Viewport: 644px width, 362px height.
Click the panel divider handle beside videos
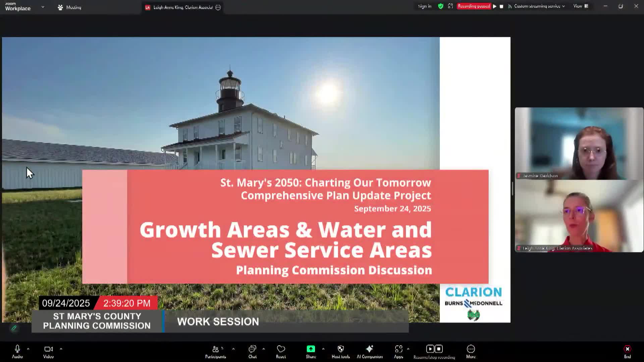(x=513, y=189)
